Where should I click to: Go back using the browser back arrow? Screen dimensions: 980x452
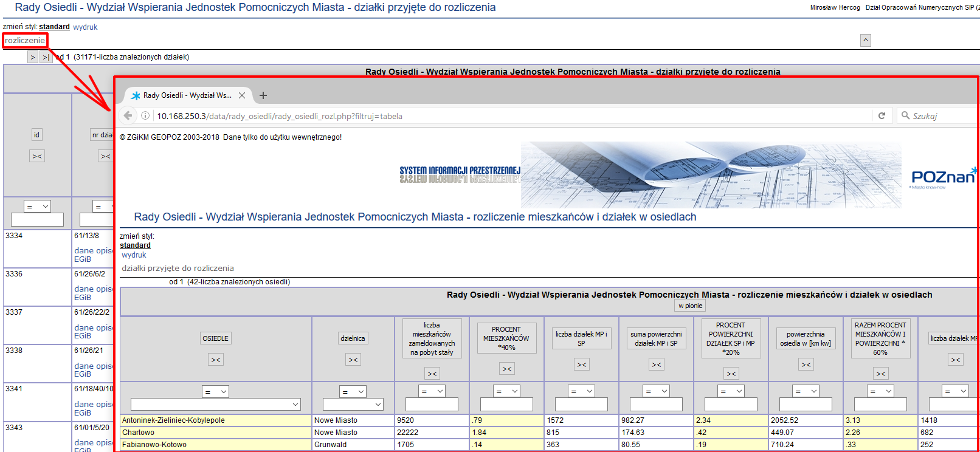tap(128, 115)
